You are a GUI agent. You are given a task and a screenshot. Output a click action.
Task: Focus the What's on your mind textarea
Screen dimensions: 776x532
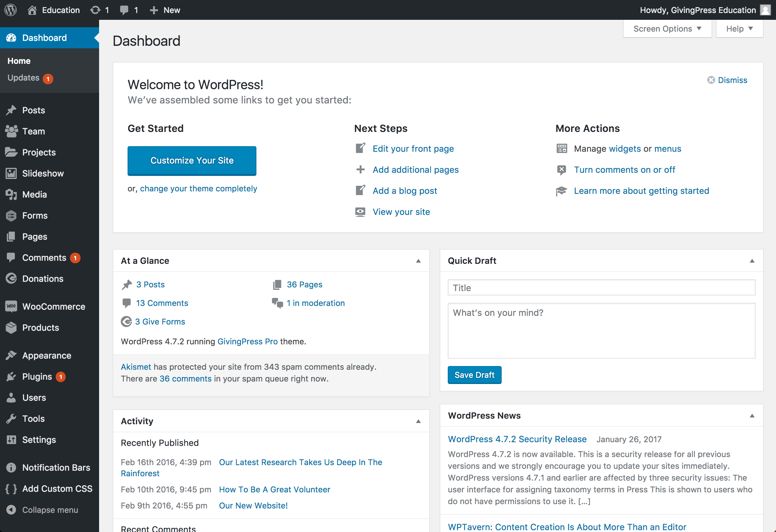(601, 331)
